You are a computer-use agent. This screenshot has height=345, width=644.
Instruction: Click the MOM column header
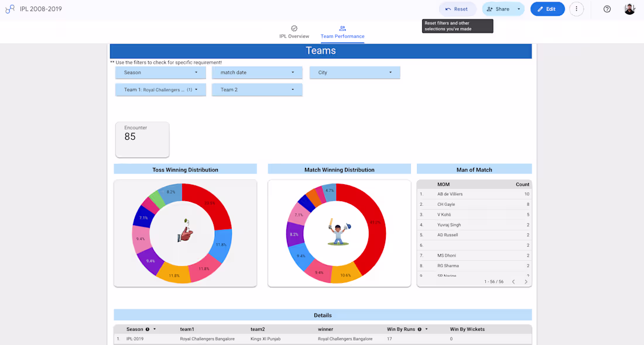[x=443, y=184]
